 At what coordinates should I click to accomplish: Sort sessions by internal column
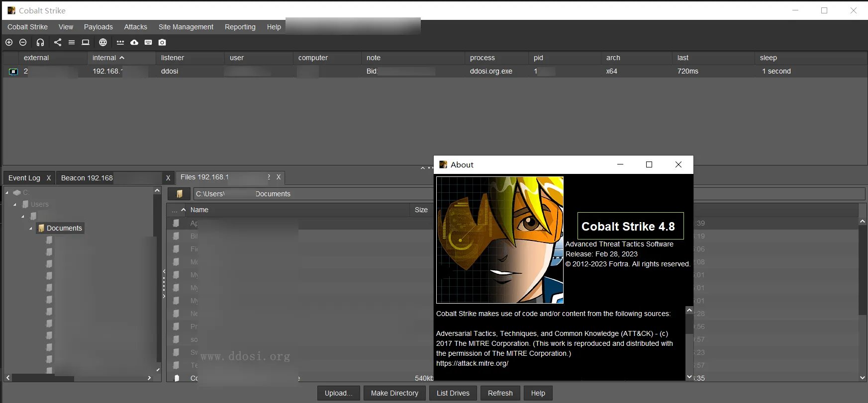pos(121,58)
